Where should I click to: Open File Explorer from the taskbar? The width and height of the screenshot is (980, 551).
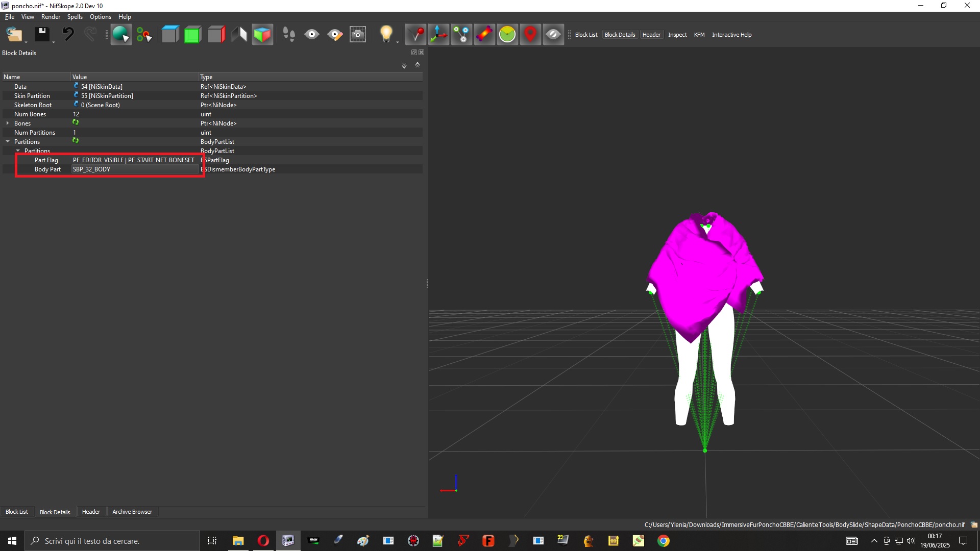click(238, 541)
